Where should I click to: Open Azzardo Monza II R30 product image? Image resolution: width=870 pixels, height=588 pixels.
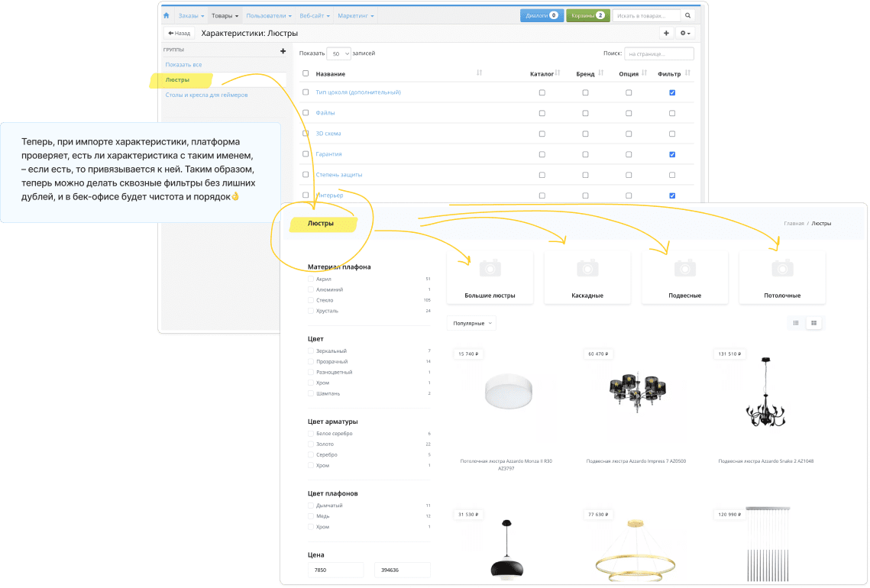point(508,391)
